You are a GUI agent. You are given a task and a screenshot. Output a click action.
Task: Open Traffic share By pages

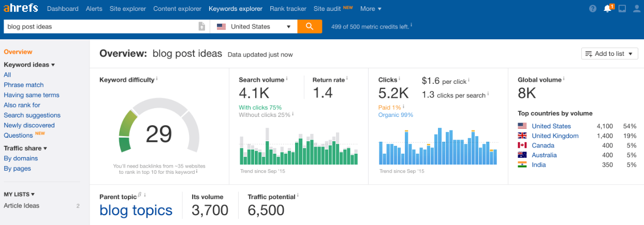coord(17,168)
